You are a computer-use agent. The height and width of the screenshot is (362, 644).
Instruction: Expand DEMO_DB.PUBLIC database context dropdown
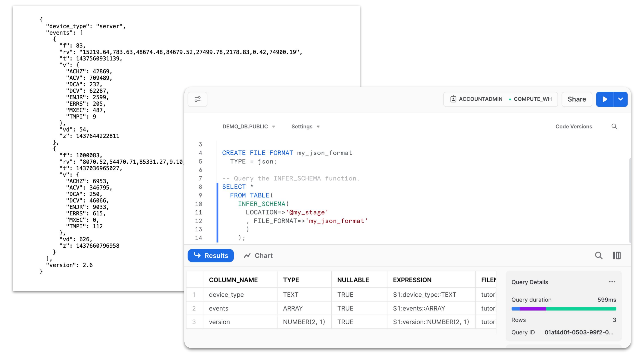pos(249,126)
